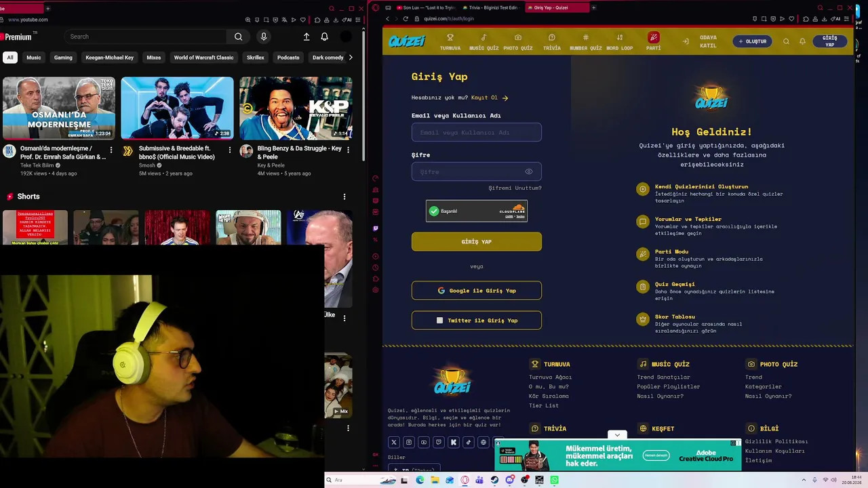This screenshot has width=868, height=488.
Task: Open File Explorer from the taskbar
Action: 435,480
